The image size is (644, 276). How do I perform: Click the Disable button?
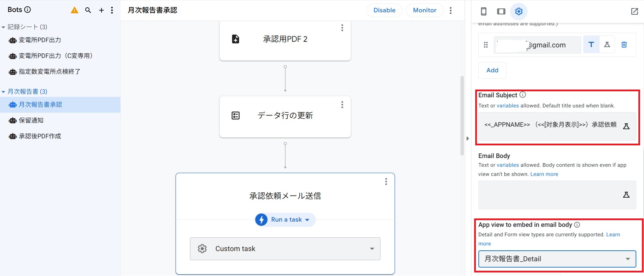coord(384,10)
